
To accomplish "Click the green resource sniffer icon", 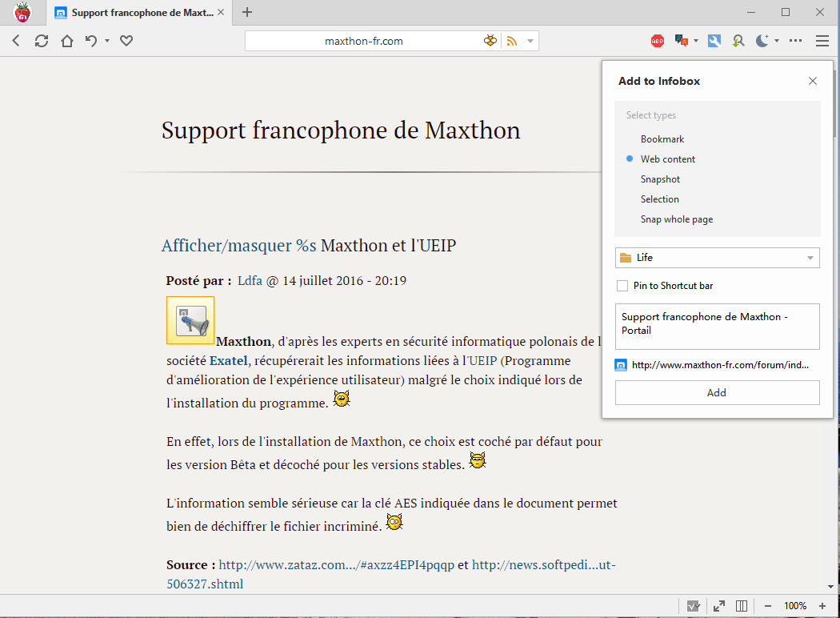I will (738, 41).
